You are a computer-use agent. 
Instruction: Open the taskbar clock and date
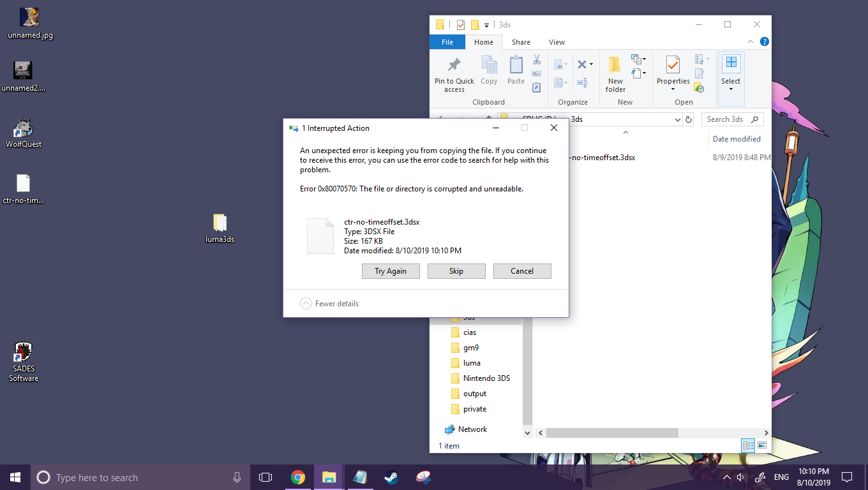coord(814,477)
